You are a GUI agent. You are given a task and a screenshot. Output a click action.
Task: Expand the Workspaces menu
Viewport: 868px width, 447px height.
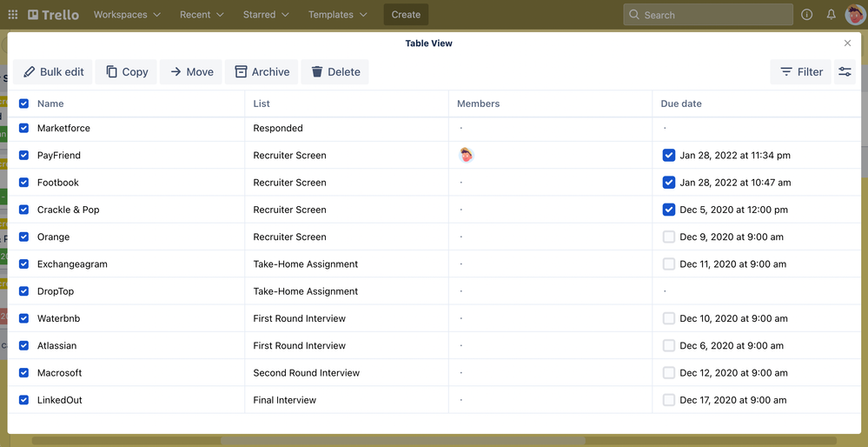(127, 15)
